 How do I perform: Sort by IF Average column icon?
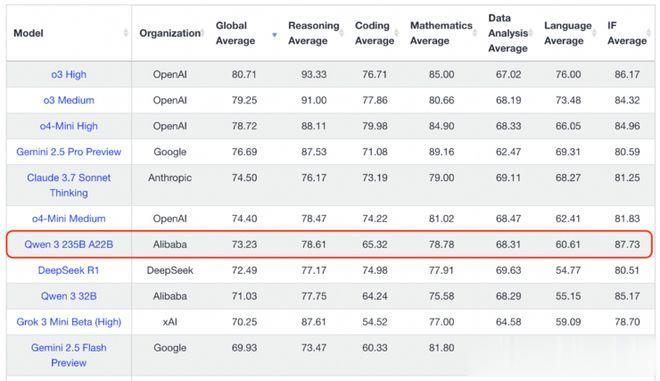[x=649, y=33]
